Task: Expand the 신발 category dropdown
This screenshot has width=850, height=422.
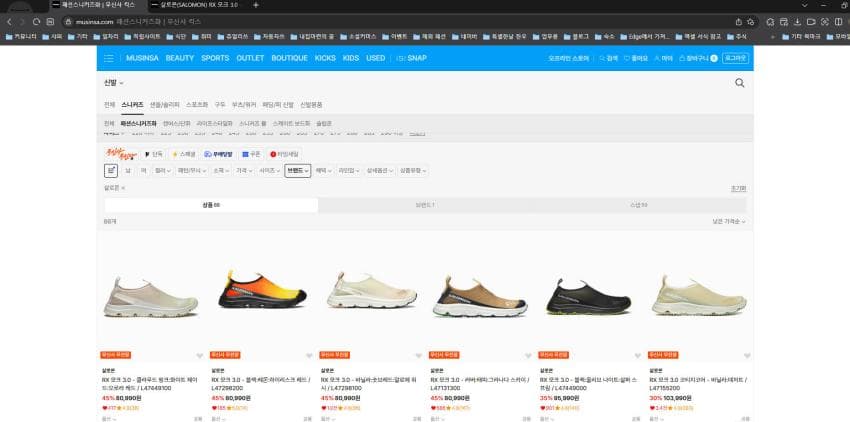Action: (x=113, y=83)
